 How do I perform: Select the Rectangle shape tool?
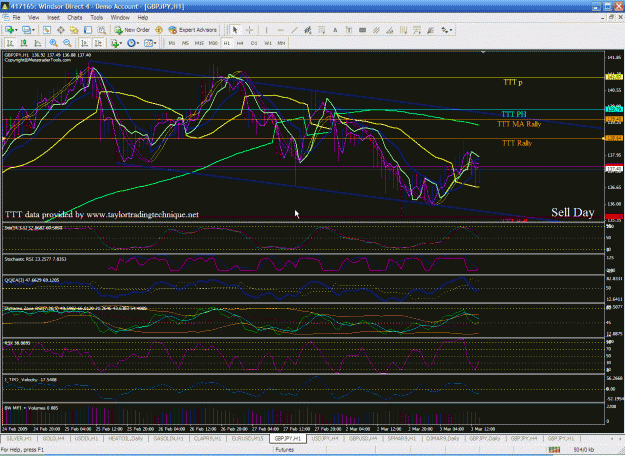pos(362,30)
